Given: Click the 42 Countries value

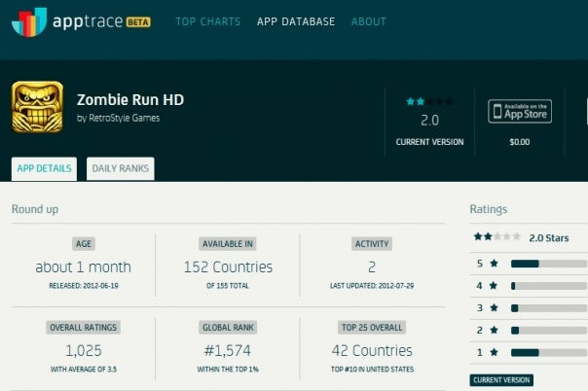Looking at the screenshot, I should [x=372, y=350].
